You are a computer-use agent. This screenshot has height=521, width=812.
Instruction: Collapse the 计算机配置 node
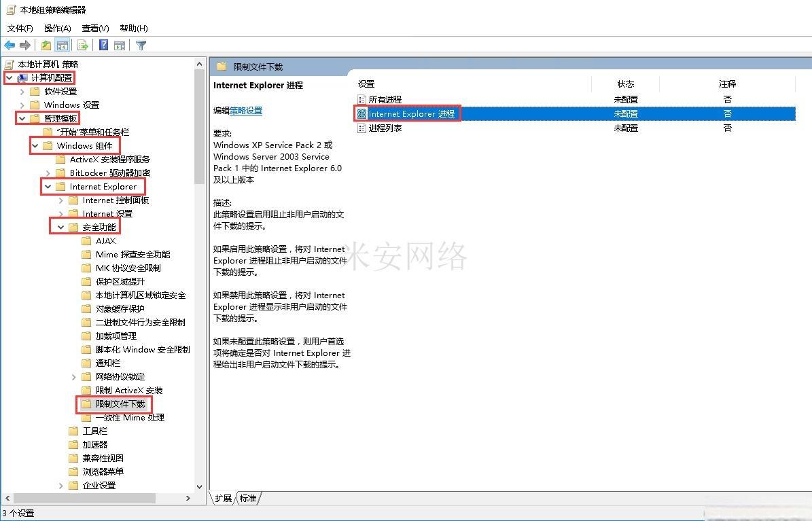pyautogui.click(x=10, y=77)
